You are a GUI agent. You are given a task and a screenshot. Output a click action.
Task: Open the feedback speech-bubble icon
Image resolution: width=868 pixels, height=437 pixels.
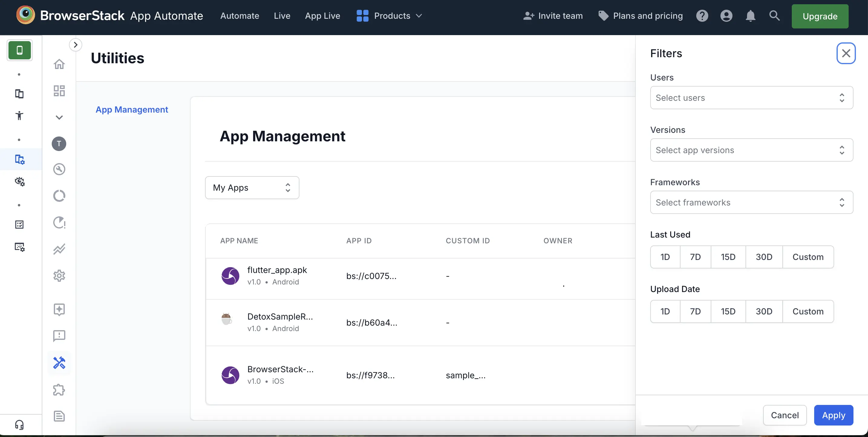click(59, 336)
